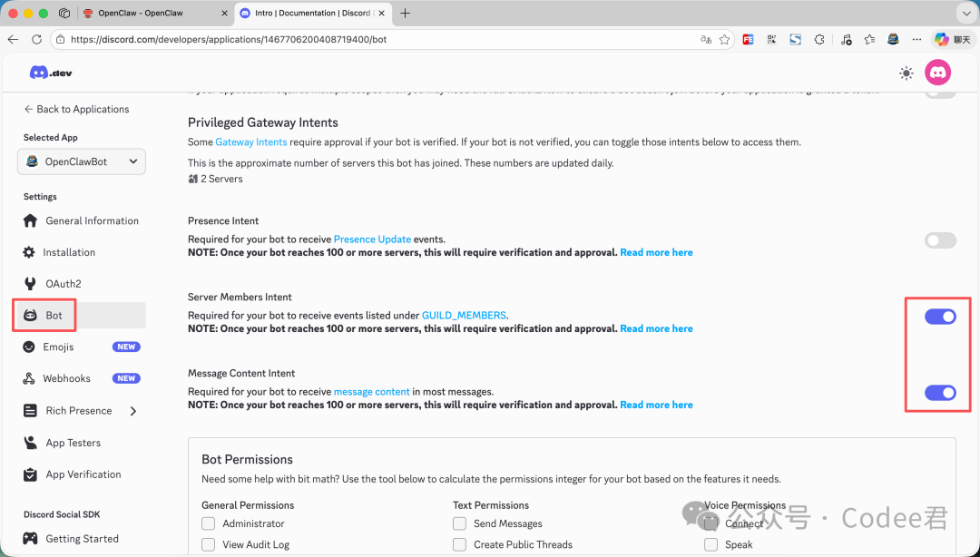The image size is (980, 557).
Task: Click the OAuth2 wrench icon
Action: click(x=30, y=284)
